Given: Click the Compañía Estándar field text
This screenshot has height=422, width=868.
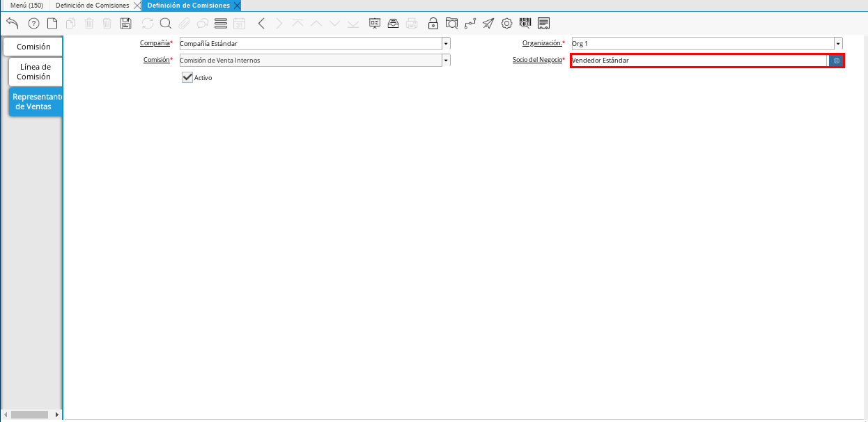Looking at the screenshot, I should 311,43.
